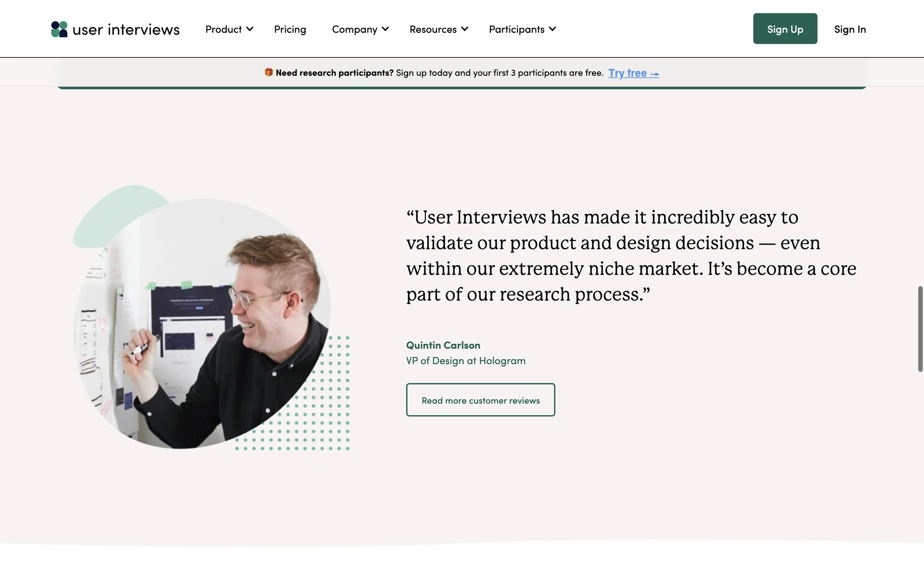924x578 pixels.
Task: Click the user interviews wordmark text
Action: [126, 29]
